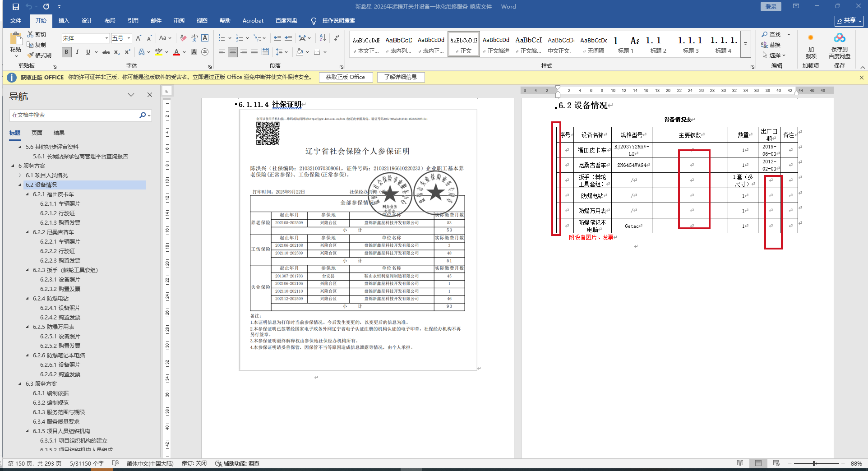This screenshot has width=868, height=471.
Task: Click the 查找 find button
Action: click(772, 34)
